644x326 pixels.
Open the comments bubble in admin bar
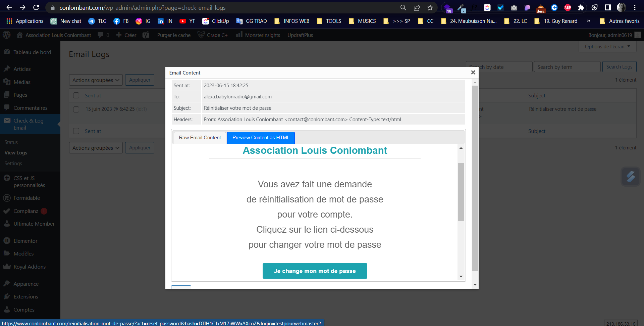pyautogui.click(x=103, y=35)
